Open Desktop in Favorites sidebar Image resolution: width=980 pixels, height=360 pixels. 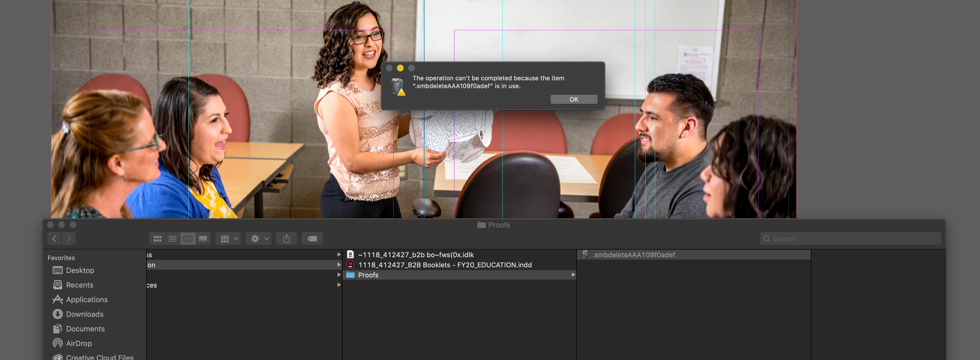coord(80,270)
